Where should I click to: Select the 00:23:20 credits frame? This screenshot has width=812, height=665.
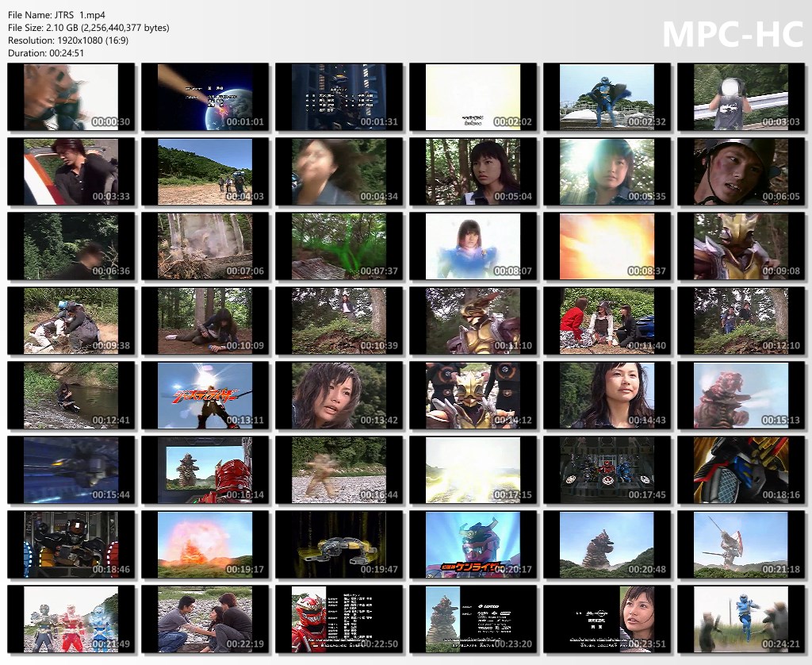(x=473, y=620)
